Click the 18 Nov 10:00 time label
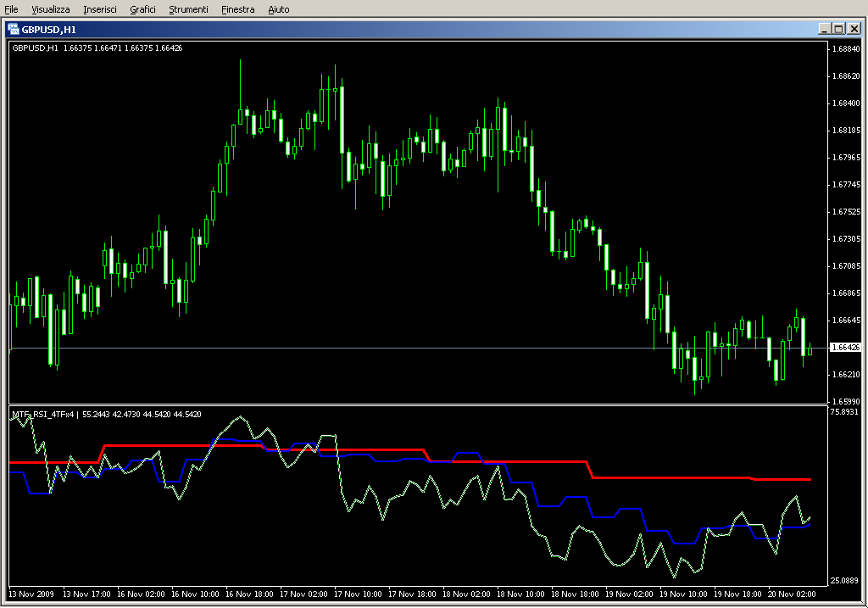 (x=520, y=594)
